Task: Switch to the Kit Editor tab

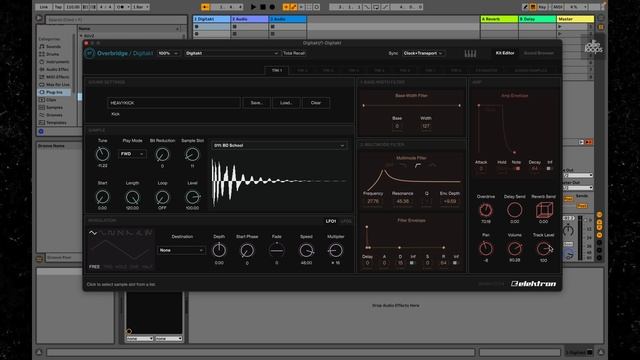Action: [x=505, y=53]
